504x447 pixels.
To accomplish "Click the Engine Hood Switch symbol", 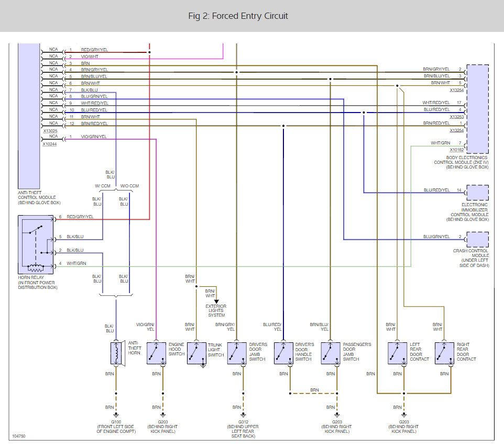I will coord(157,353).
